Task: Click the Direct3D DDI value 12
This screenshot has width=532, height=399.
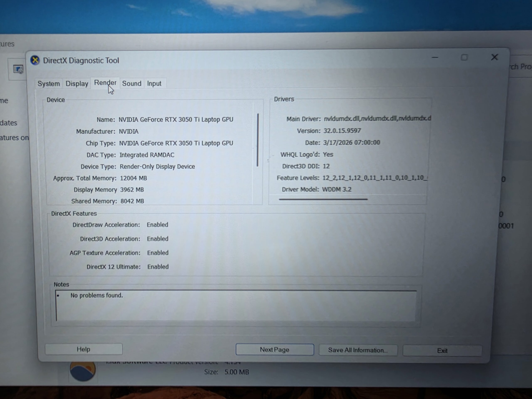Action: 326,166
